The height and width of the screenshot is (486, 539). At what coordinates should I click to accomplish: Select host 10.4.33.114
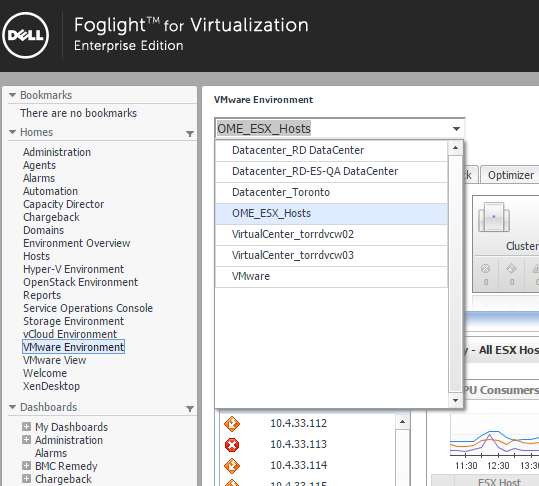(x=298, y=465)
